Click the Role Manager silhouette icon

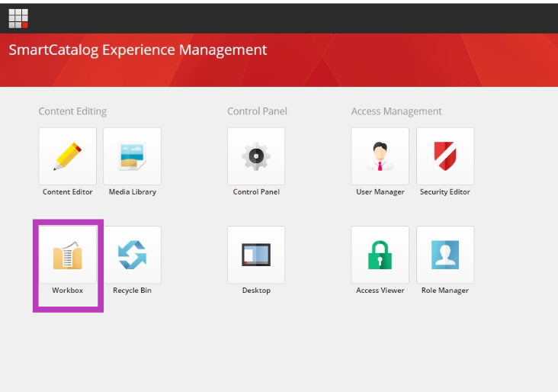point(445,255)
